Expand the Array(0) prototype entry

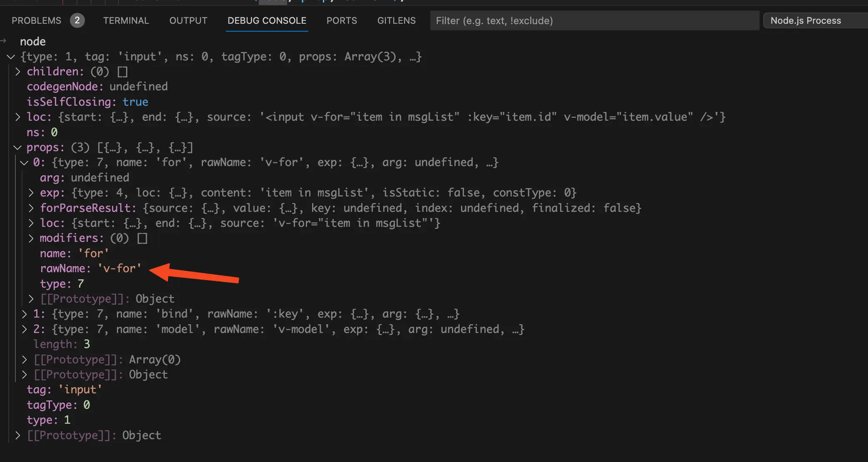coord(24,359)
